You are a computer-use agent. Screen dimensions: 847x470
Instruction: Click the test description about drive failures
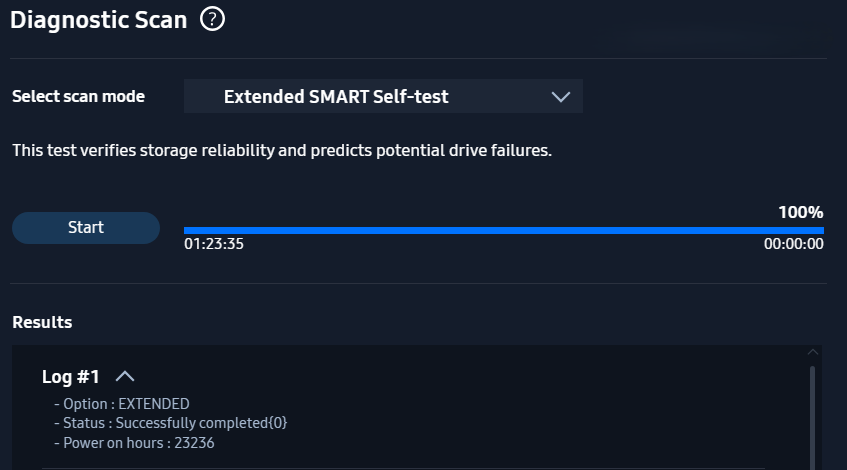[x=282, y=150]
